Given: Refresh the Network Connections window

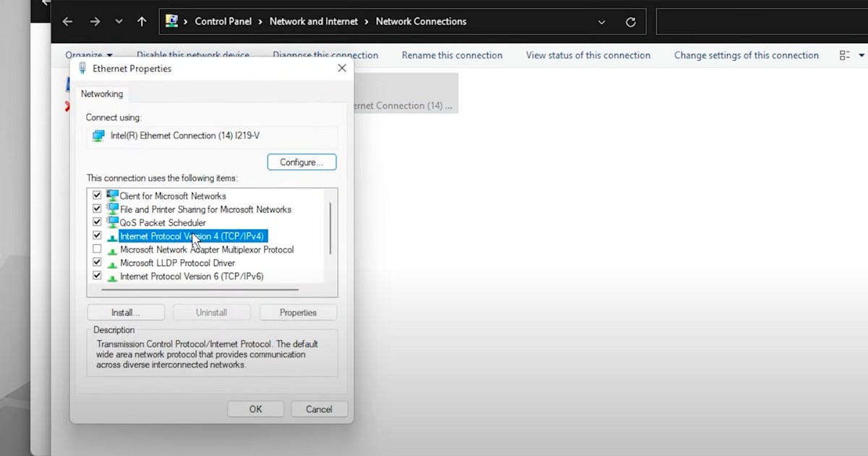Looking at the screenshot, I should (x=631, y=22).
